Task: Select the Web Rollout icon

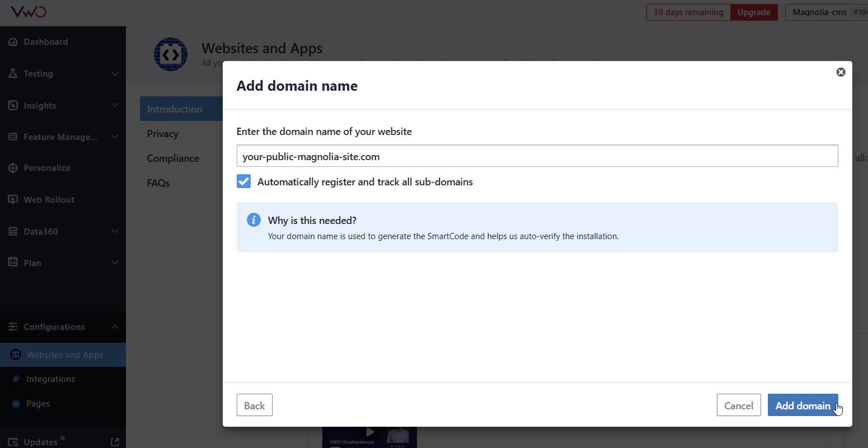Action: click(x=13, y=200)
